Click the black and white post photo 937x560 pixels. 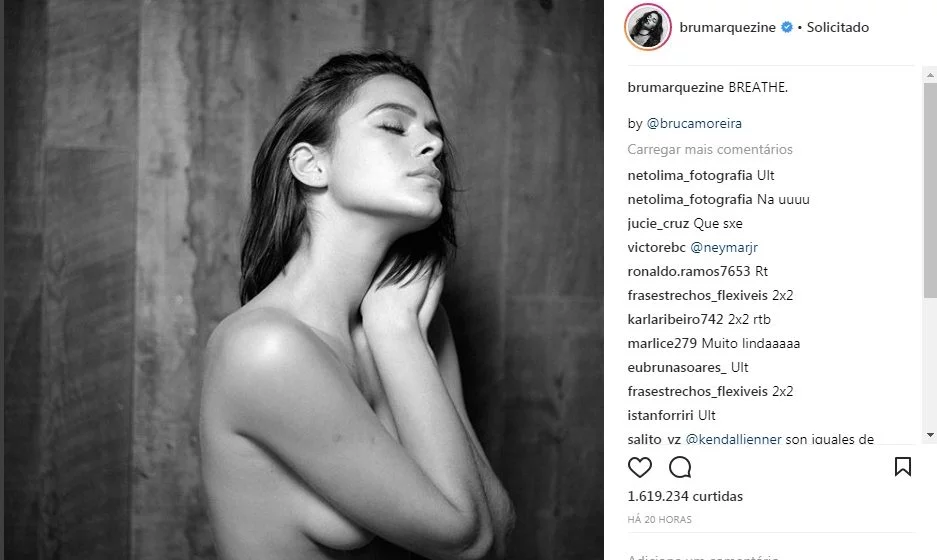[x=304, y=280]
